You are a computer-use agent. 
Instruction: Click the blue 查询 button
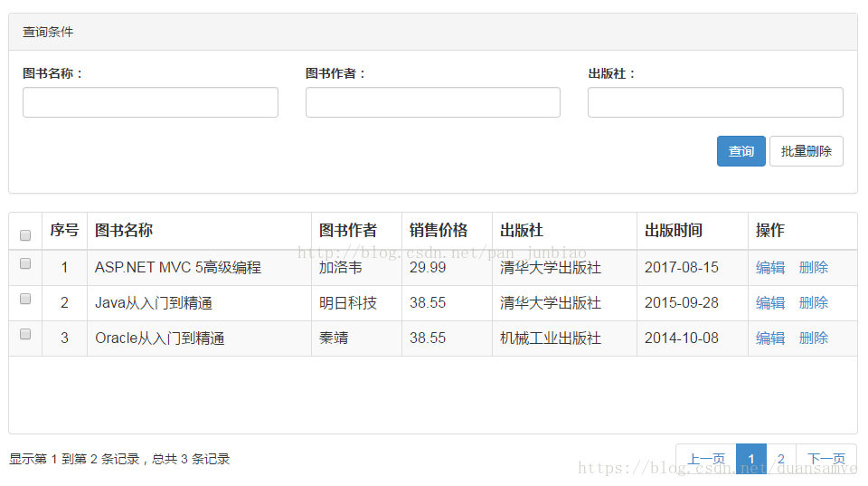[x=741, y=151]
